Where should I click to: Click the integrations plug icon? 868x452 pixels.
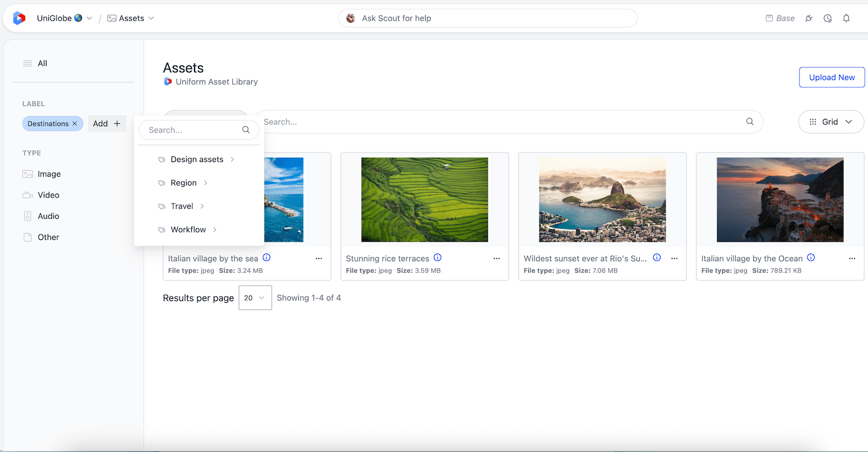coord(809,18)
